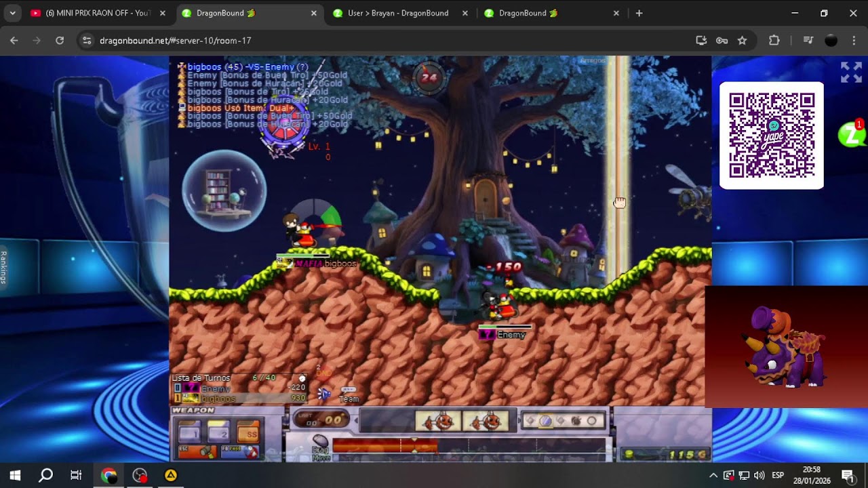Click the bookshelf bubble thumbnail

pos(224,190)
